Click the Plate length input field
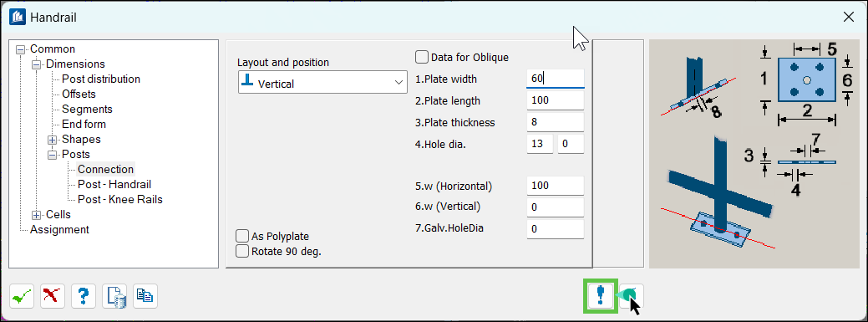This screenshot has width=868, height=322. [x=556, y=100]
